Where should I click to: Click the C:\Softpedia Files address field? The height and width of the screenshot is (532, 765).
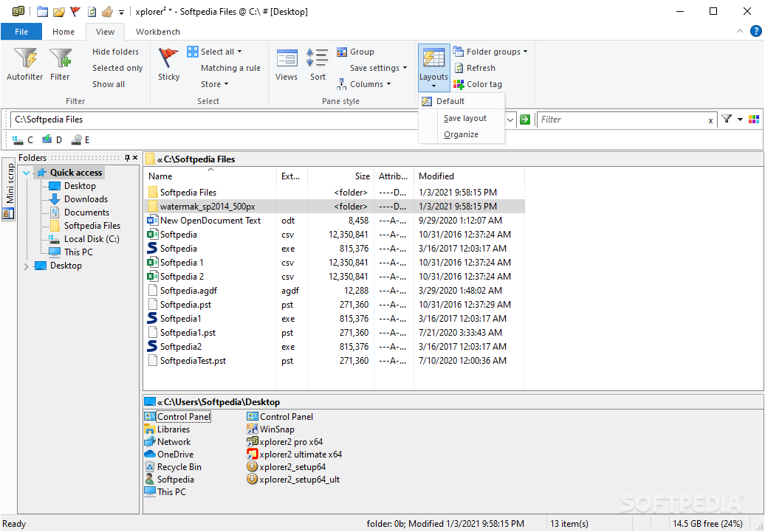pyautogui.click(x=257, y=120)
